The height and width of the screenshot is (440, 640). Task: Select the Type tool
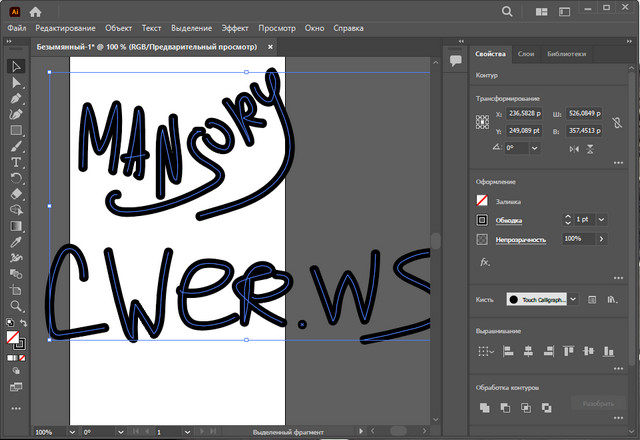(x=16, y=162)
